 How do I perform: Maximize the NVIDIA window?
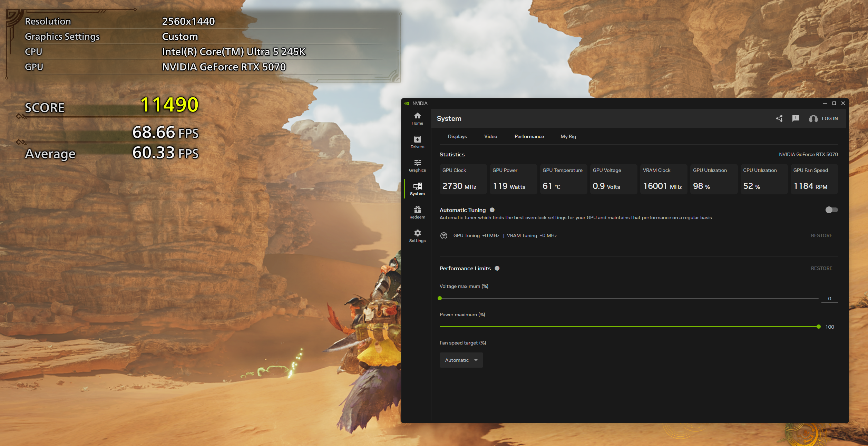pyautogui.click(x=834, y=103)
